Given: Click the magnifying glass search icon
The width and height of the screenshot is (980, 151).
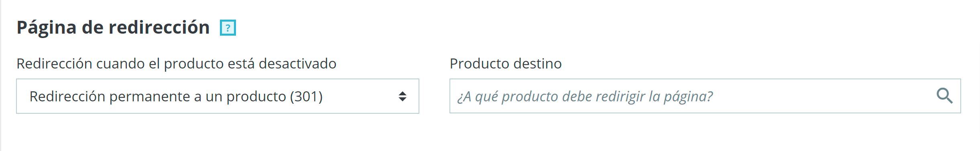Looking at the screenshot, I should click(x=944, y=96).
